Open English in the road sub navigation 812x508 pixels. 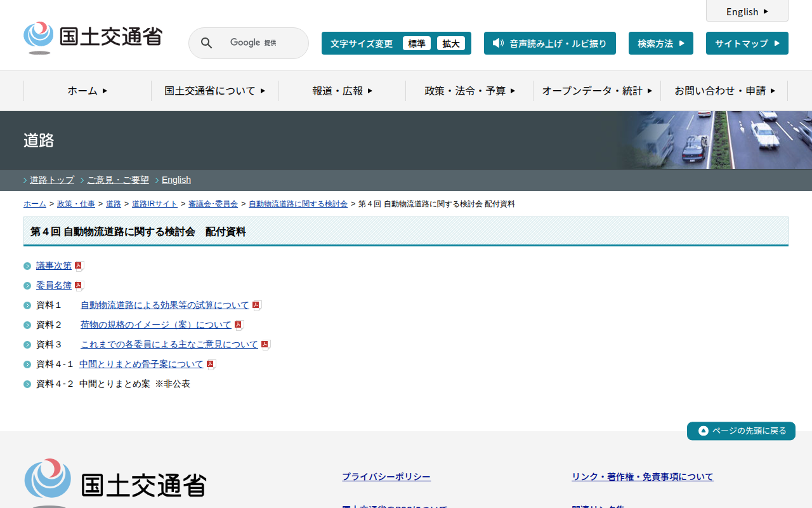pyautogui.click(x=176, y=180)
